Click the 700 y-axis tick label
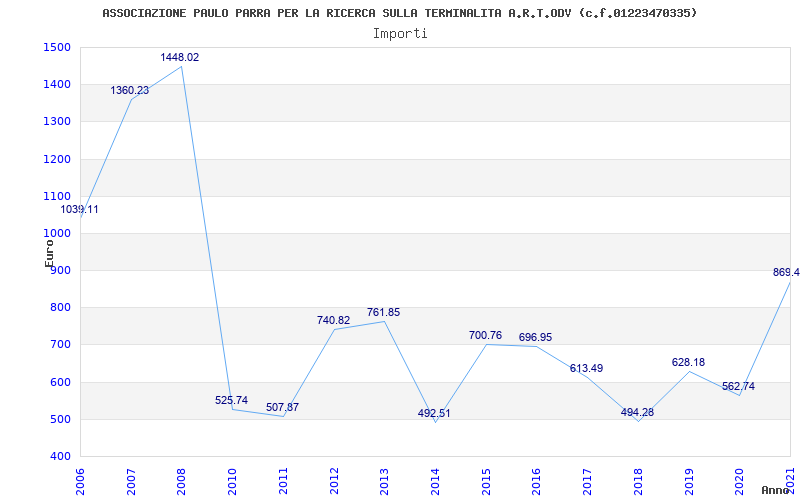The image size is (800, 500). pyautogui.click(x=63, y=345)
